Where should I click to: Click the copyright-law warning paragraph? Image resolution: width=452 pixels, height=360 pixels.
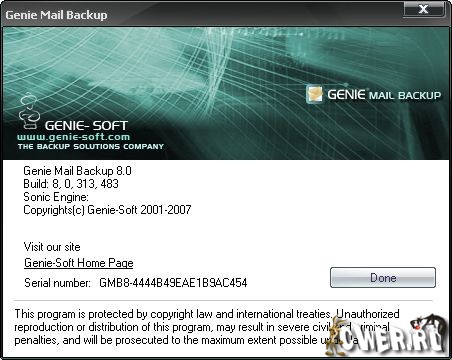(x=207, y=327)
